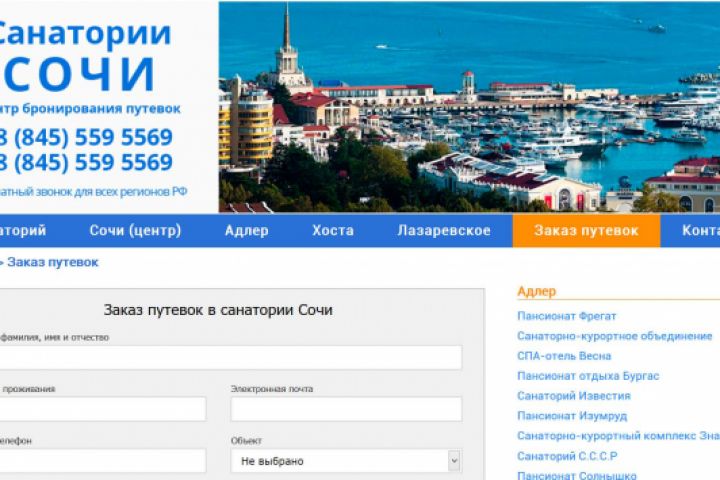The image size is (720, 480).
Task: Focus the фамилия, имя и отчество field
Action: pyautogui.click(x=230, y=357)
